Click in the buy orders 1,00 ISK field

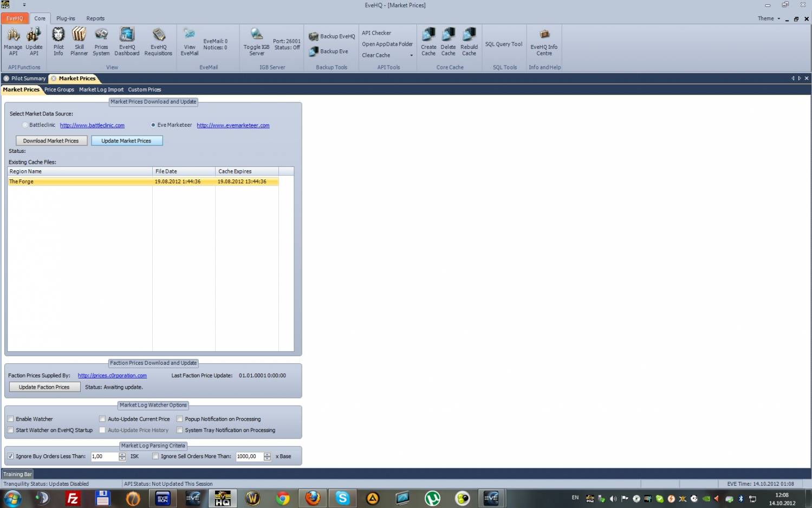tap(105, 456)
